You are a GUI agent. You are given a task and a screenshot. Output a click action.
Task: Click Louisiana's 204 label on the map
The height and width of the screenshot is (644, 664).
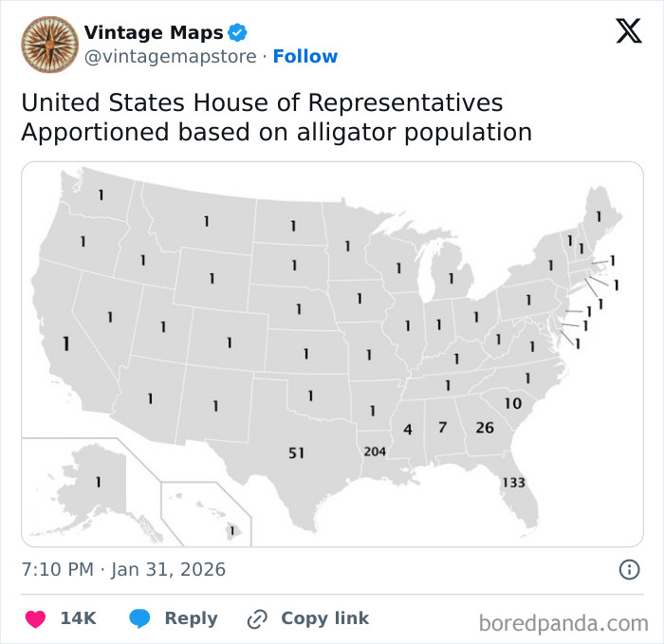click(375, 451)
